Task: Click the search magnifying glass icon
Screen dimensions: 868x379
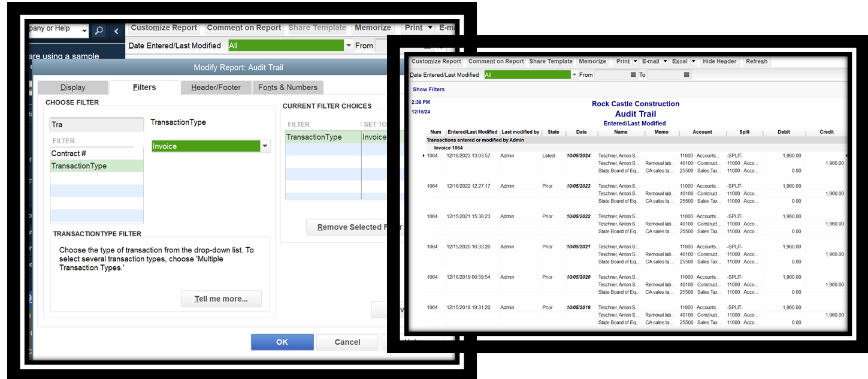Action: tap(99, 31)
